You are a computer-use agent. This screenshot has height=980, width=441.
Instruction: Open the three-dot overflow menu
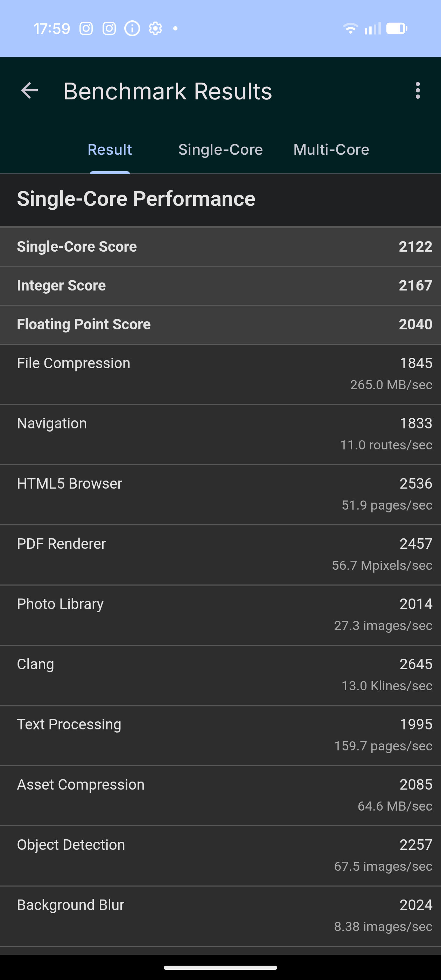tap(418, 91)
